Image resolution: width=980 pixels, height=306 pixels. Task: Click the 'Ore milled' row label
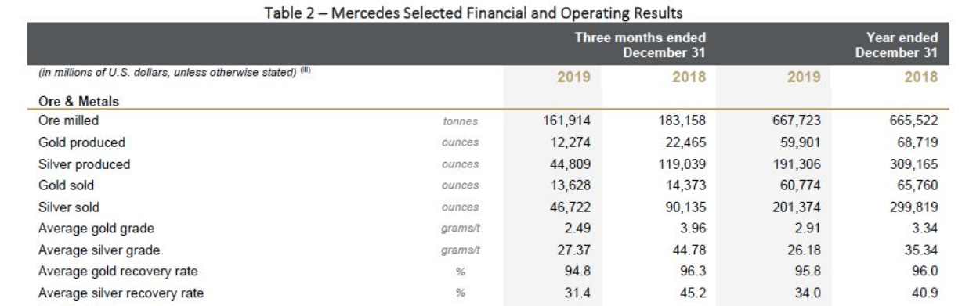coord(67,121)
